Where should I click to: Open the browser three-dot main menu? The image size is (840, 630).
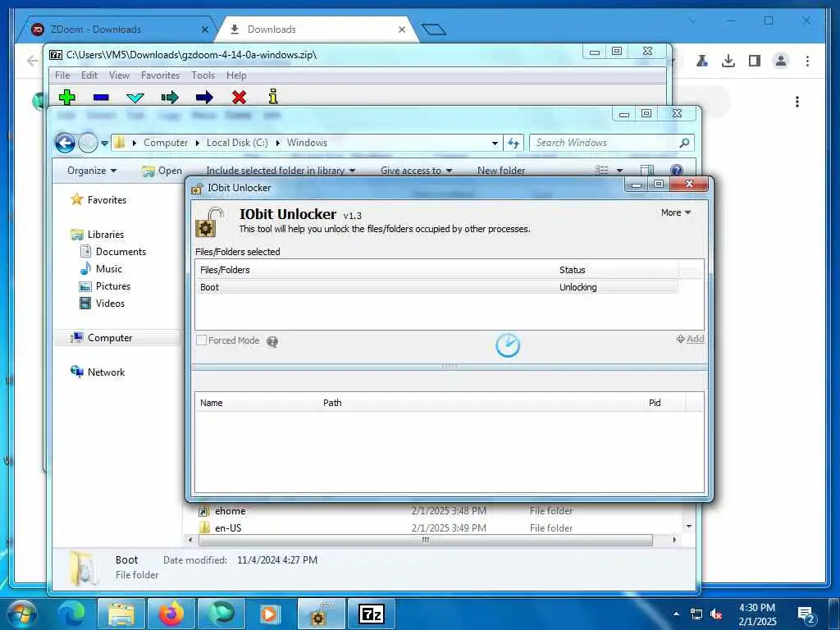tap(807, 61)
